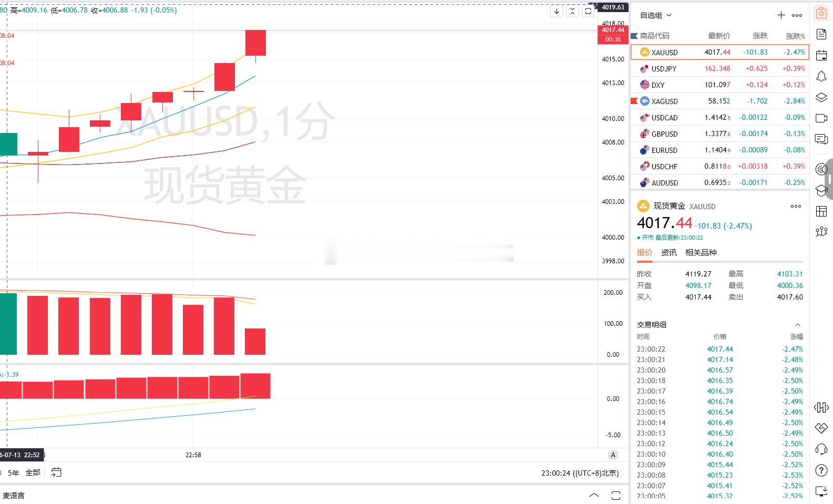Click the 卖出 price 4017.60 value
The height and width of the screenshot is (504, 833).
(790, 297)
